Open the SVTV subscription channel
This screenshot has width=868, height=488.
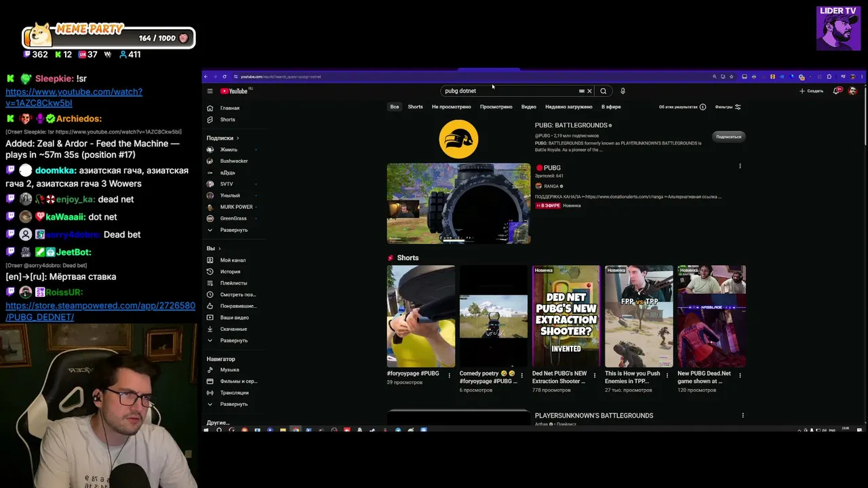pyautogui.click(x=226, y=184)
